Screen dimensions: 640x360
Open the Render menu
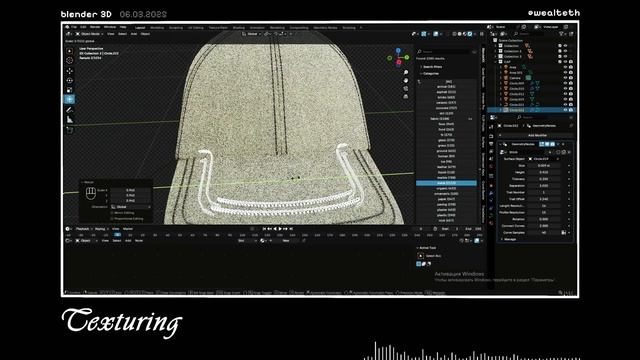[95, 27]
